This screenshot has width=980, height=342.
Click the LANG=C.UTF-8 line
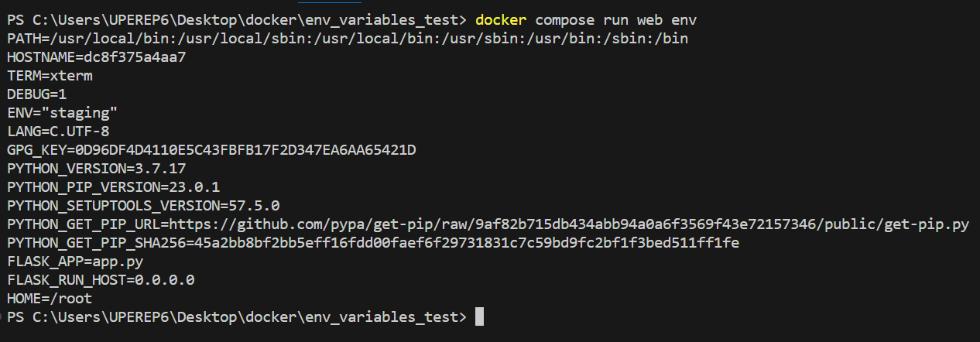point(58,131)
